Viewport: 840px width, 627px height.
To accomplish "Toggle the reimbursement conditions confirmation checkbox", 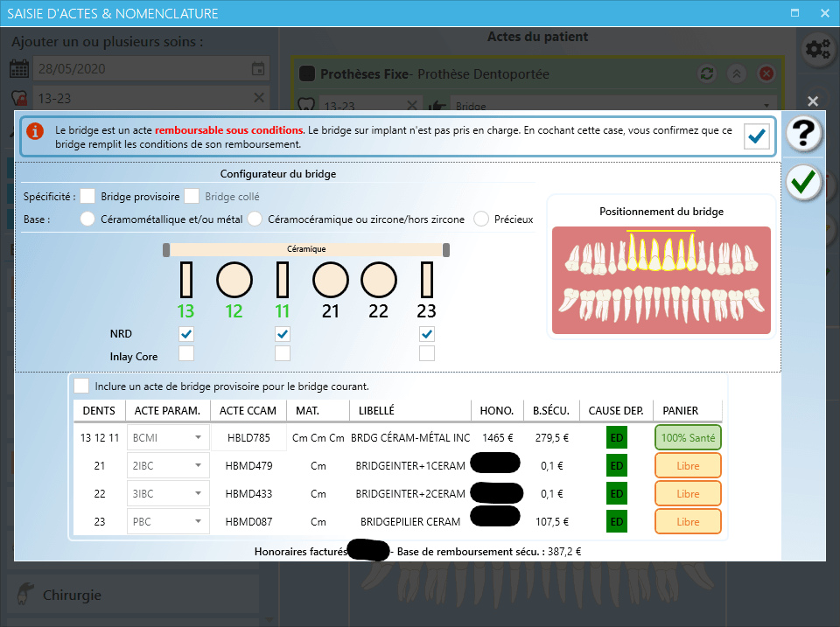I will click(757, 136).
